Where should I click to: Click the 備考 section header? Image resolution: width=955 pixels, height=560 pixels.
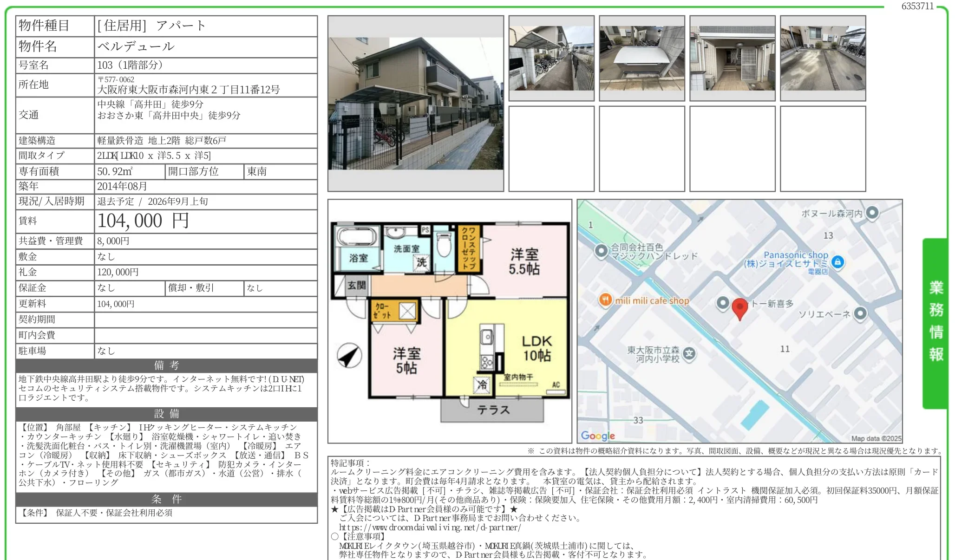click(x=166, y=365)
